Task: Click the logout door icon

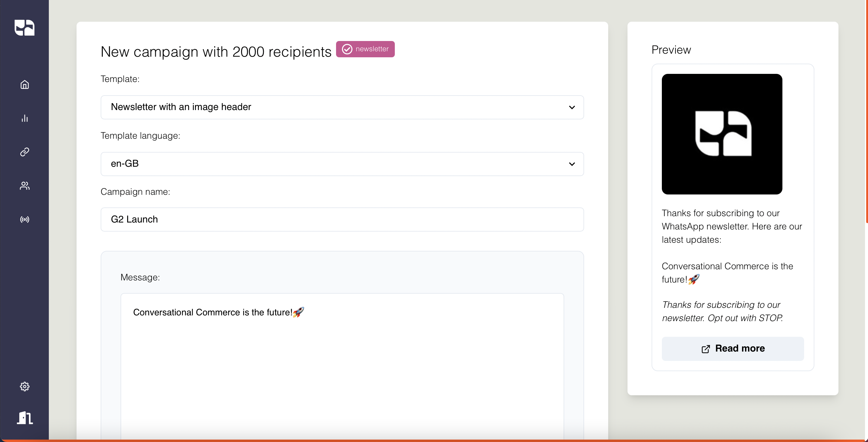Action: (x=25, y=417)
